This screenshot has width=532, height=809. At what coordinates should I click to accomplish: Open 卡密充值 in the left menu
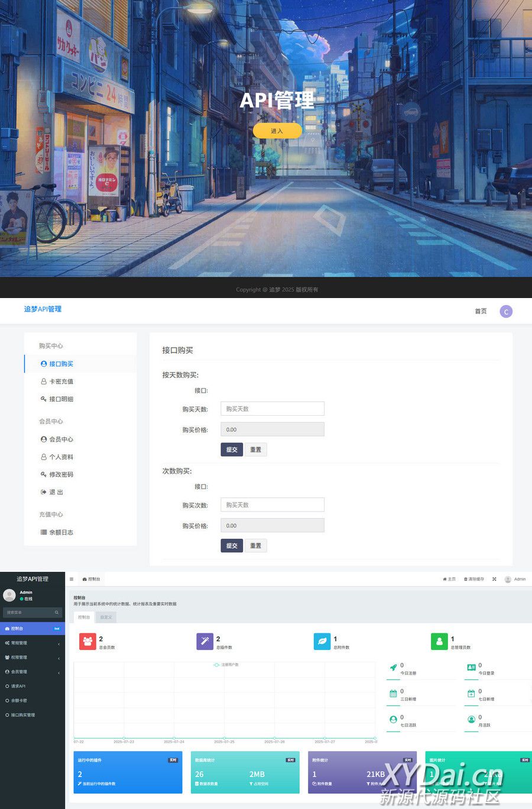point(61,381)
